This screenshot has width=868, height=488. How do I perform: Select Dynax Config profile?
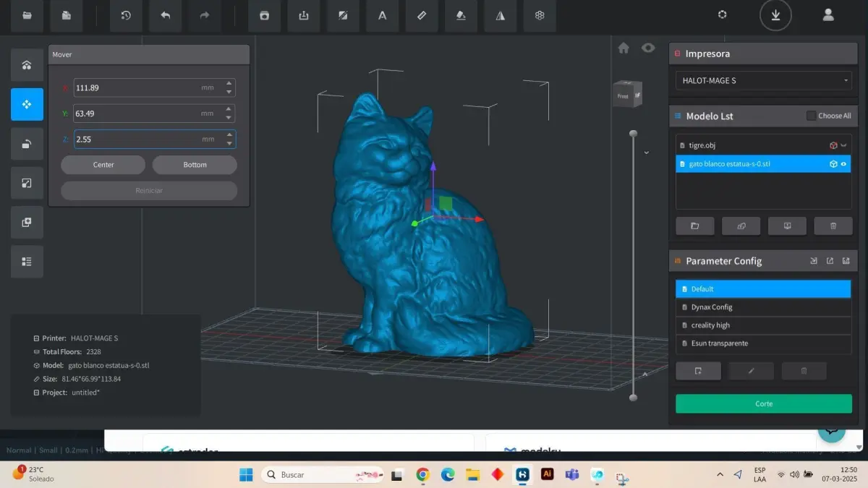pos(763,307)
